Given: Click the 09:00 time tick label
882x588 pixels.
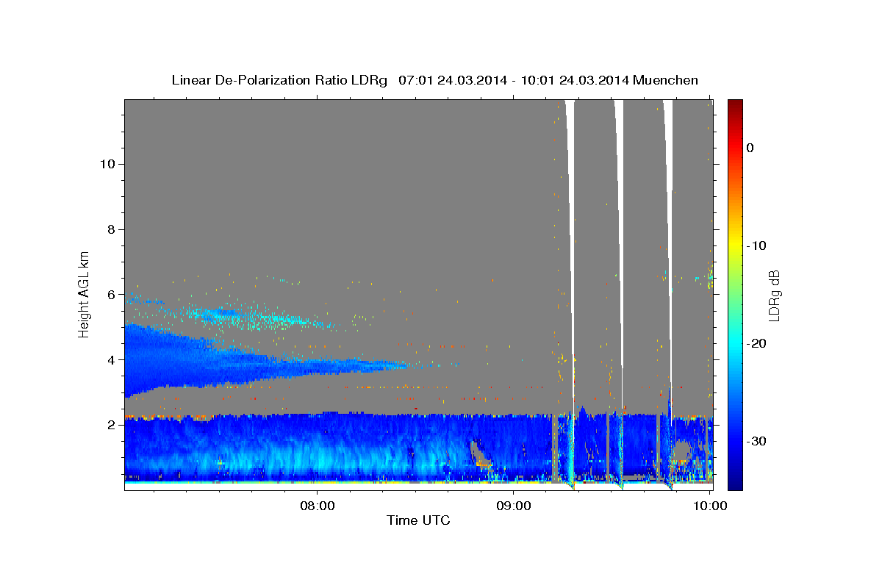Looking at the screenshot, I should pos(514,506).
